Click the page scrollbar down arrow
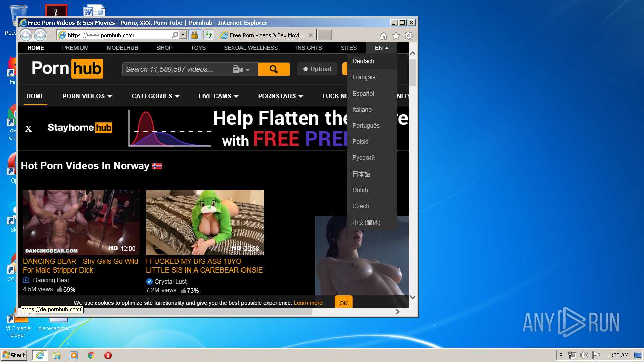Viewport: 644px width, 362px height. (413, 297)
